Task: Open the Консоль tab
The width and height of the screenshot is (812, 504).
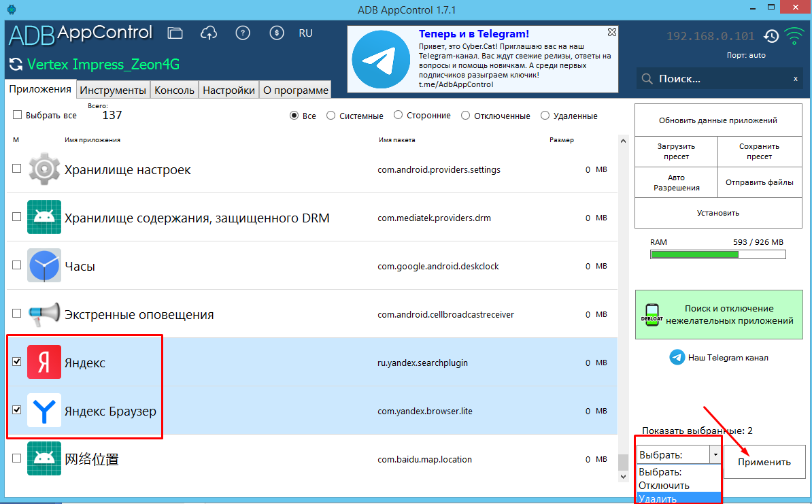Action: coord(175,90)
